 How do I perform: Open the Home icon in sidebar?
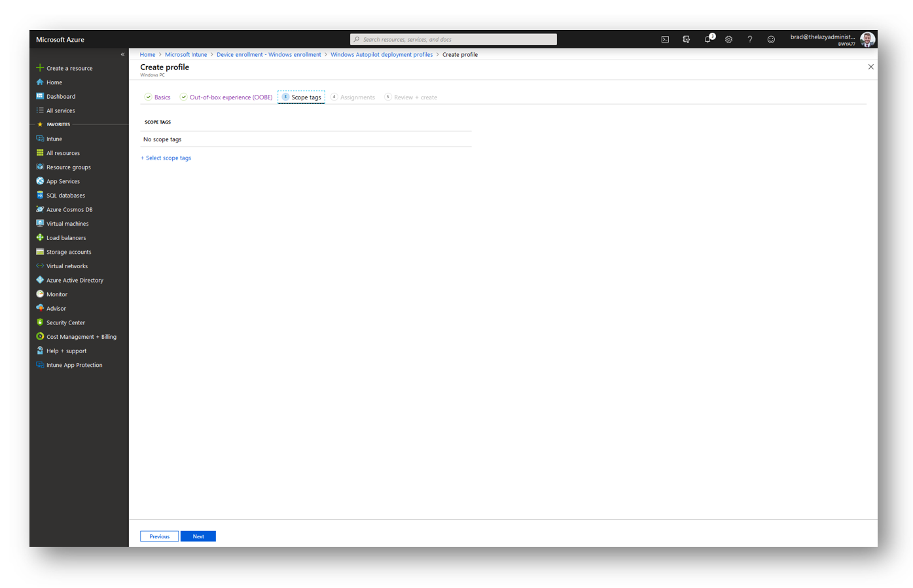40,82
